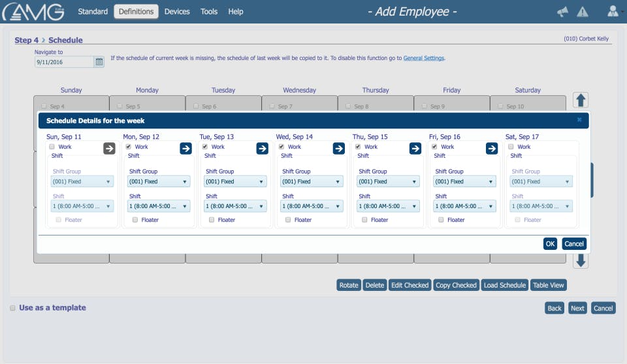
Task: Open Shift Group dropdown for Fri, Sep 16
Action: click(x=464, y=181)
